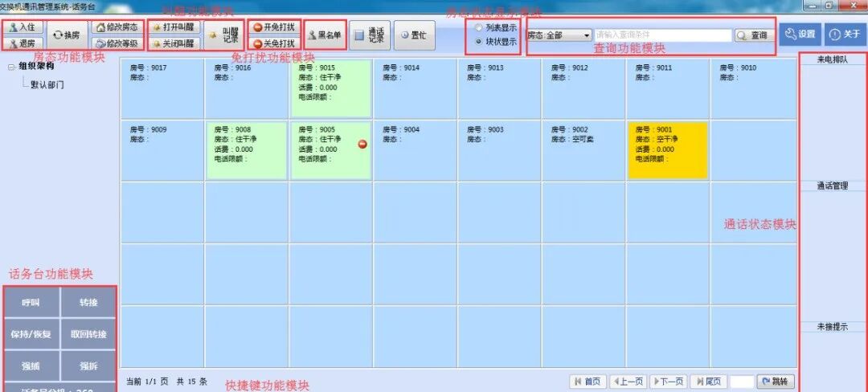Viewport: 868px width, 392px height.
Task: Go to 下一页 next page
Action: [669, 382]
